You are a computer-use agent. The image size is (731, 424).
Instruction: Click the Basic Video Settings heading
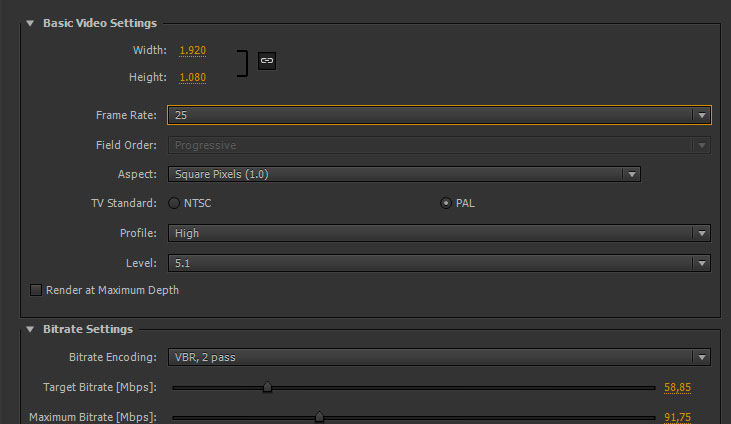click(100, 23)
